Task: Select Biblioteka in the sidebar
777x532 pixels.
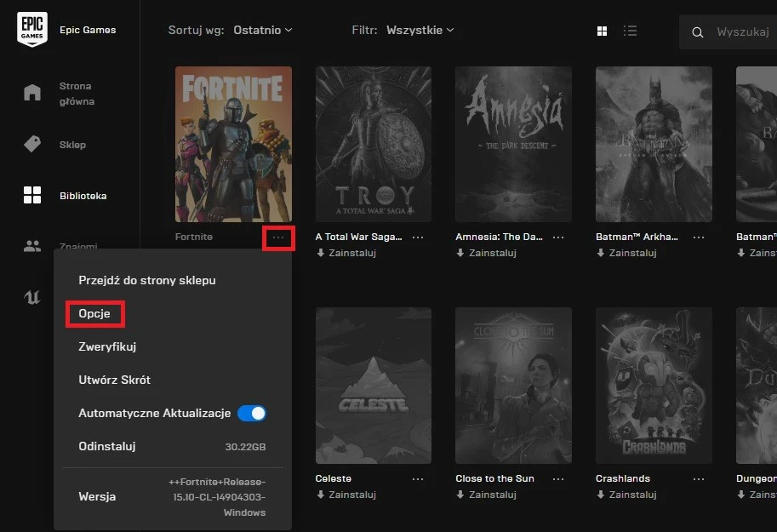Action: 32,196
